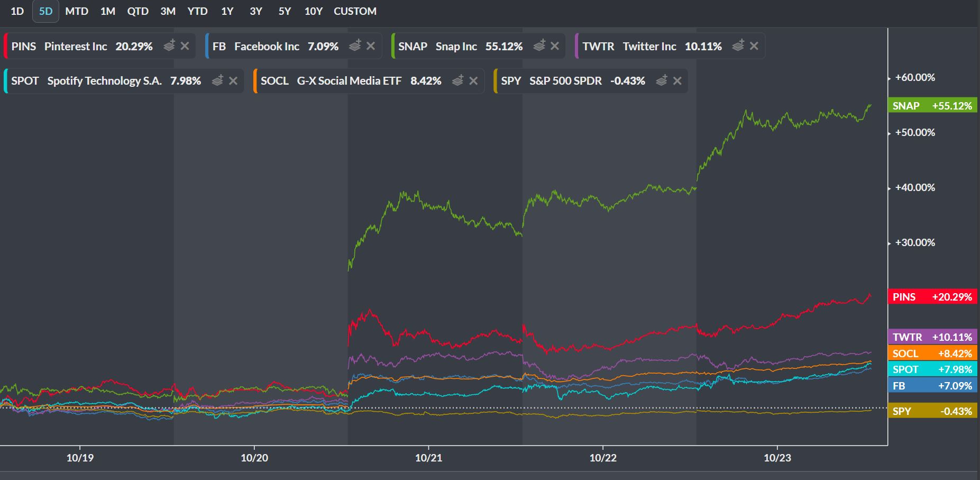The width and height of the screenshot is (980, 480).
Task: Select the 1Y time range
Action: [227, 11]
